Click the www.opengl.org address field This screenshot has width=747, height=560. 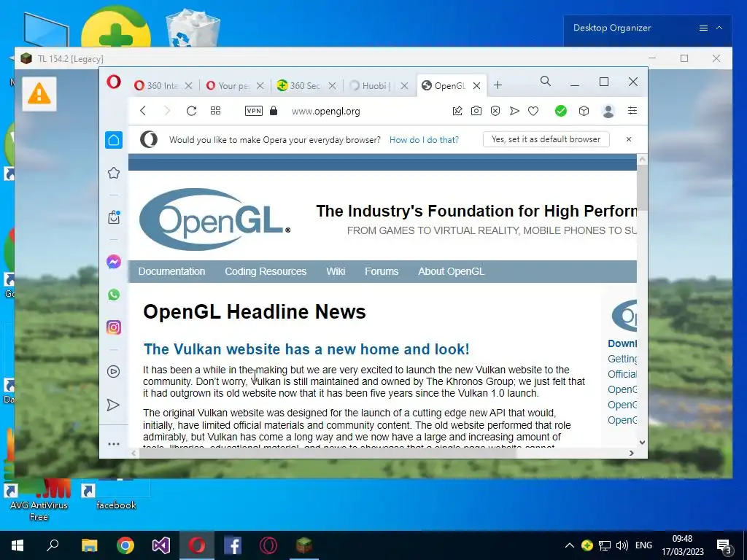pyautogui.click(x=326, y=112)
